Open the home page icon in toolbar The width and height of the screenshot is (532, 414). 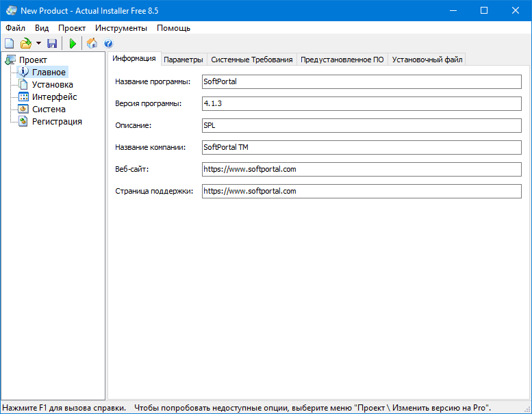(92, 43)
